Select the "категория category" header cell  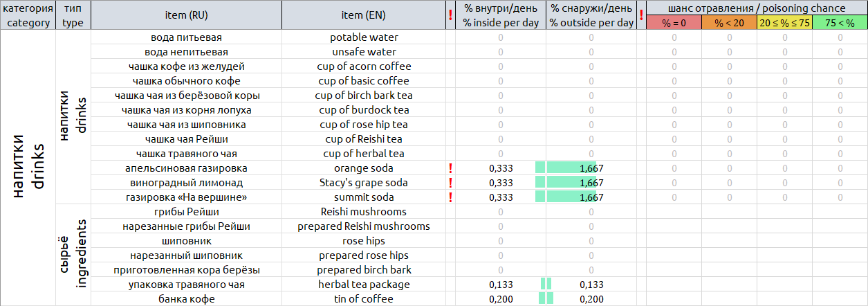point(28,15)
